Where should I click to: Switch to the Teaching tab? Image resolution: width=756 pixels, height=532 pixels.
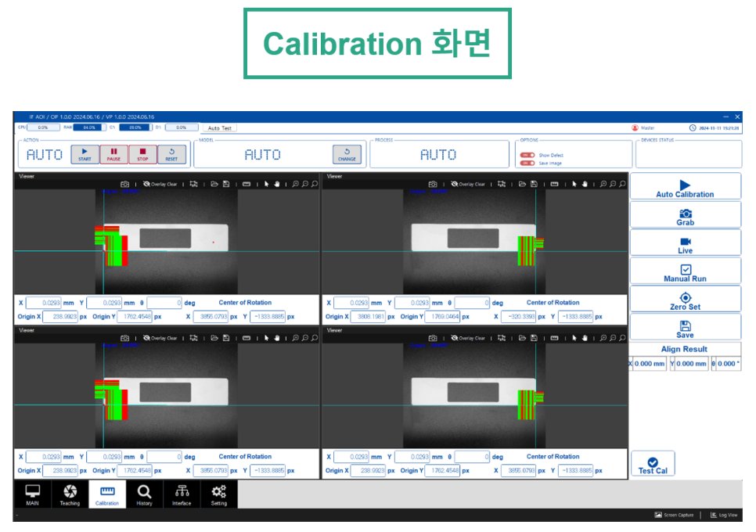tap(70, 494)
